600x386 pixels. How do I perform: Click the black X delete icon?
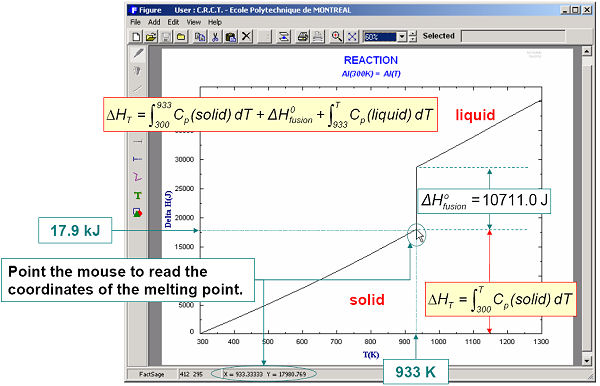[x=246, y=36]
